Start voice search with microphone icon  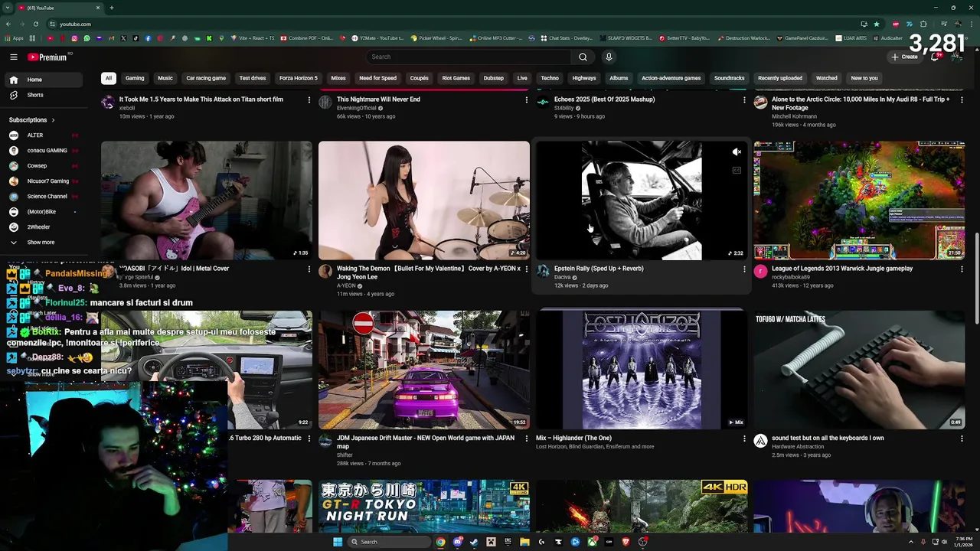pos(609,57)
